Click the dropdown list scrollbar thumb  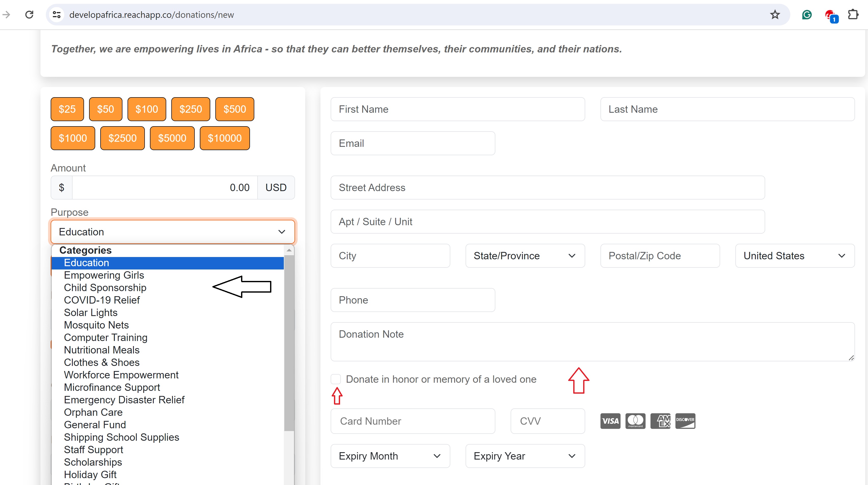(289, 343)
